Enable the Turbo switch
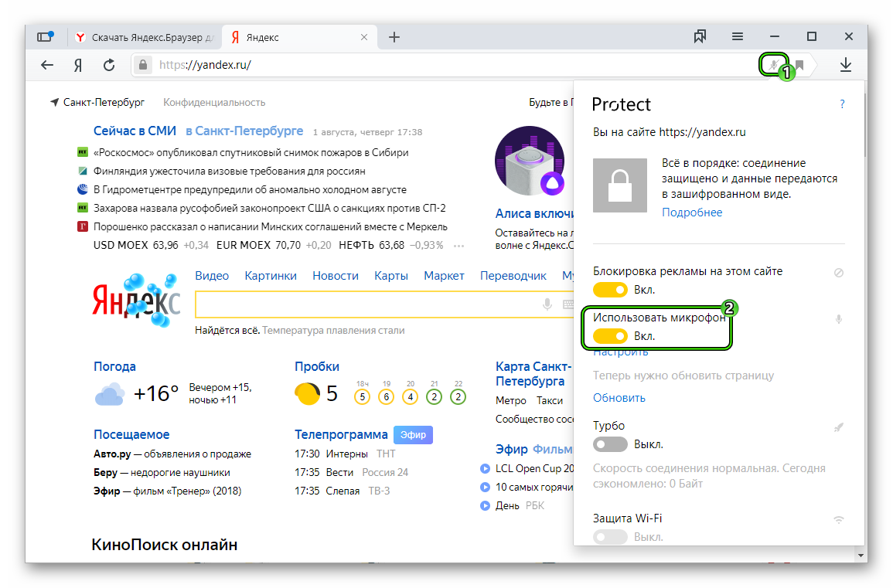The width and height of the screenshot is (893, 588). (x=610, y=444)
